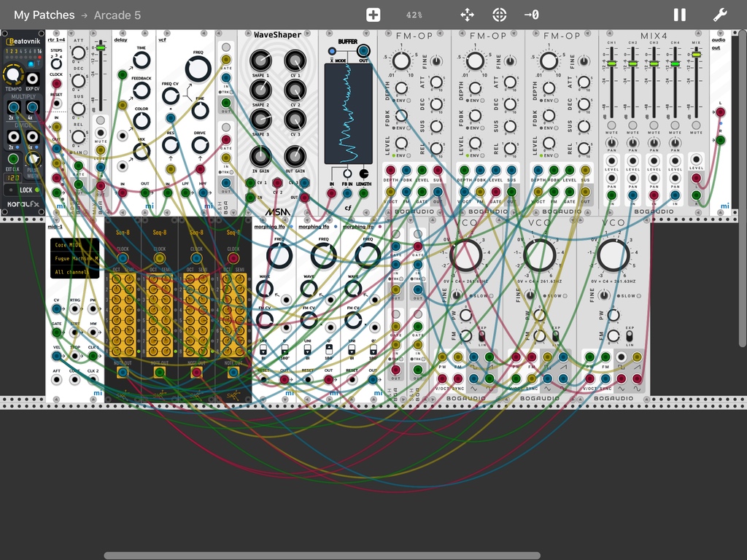This screenshot has width=747, height=560.
Task: Tap the add module plus icon
Action: point(373,15)
